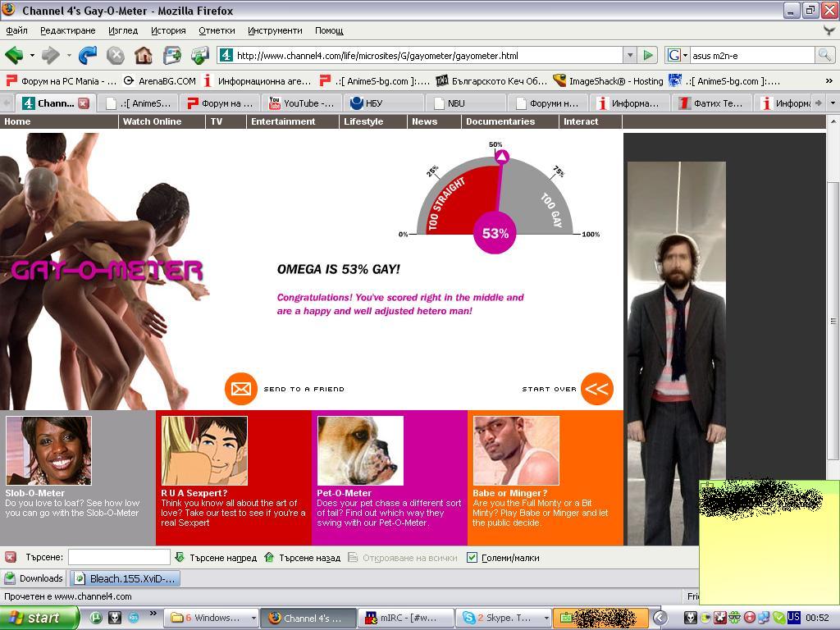Click the 'Търсене' find text field
This screenshot has width=840, height=630.
(119, 557)
